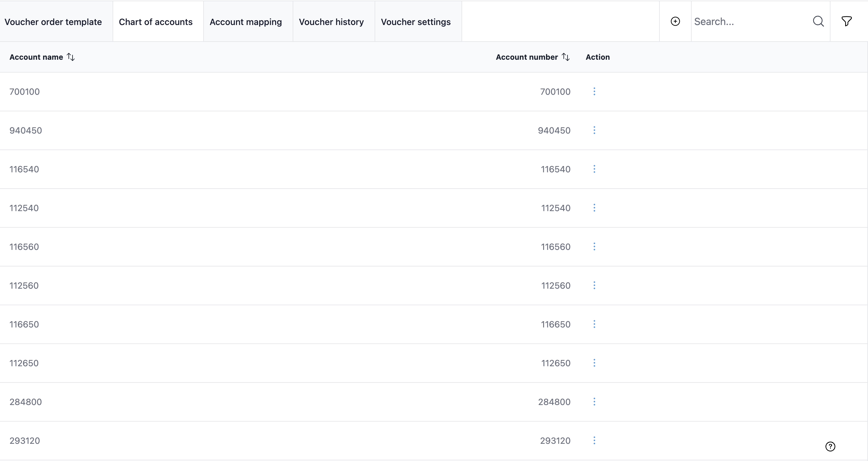Sort the Account number column
This screenshot has width=868, height=461.
point(566,57)
